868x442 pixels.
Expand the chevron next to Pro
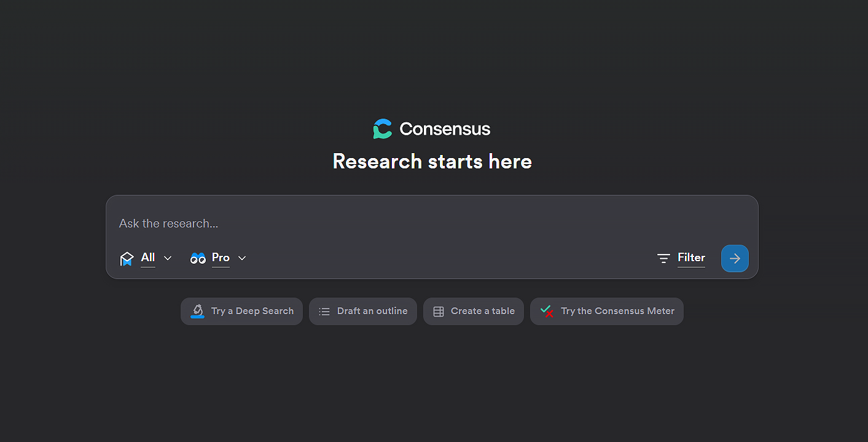tap(242, 258)
